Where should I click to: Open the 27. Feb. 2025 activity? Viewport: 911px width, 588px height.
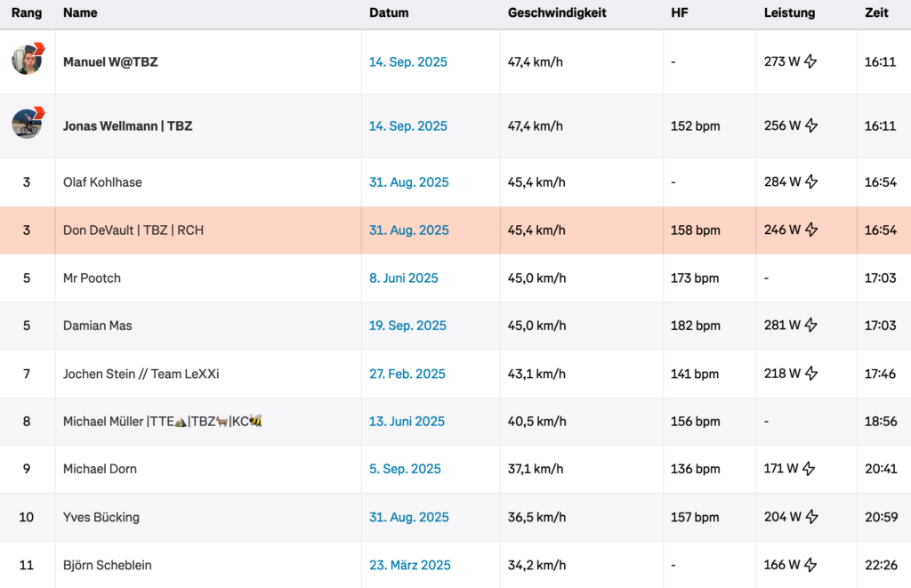pyautogui.click(x=407, y=374)
